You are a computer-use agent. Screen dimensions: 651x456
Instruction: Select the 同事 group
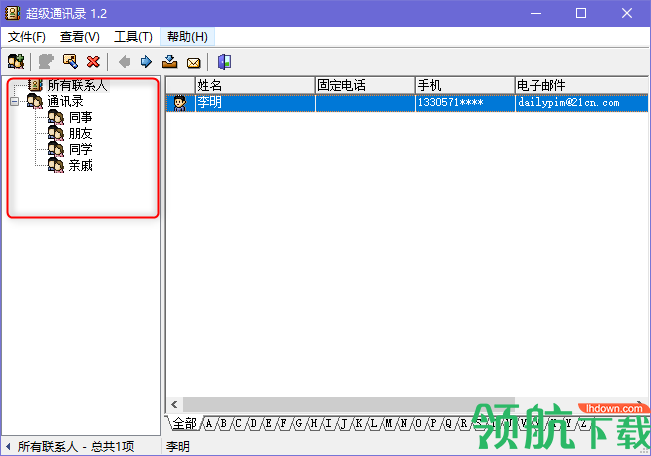(x=81, y=118)
